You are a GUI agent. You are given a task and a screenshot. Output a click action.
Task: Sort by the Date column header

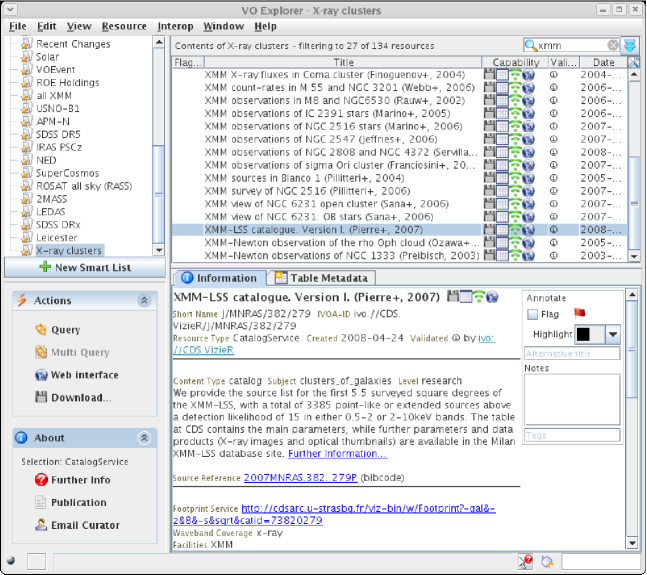(604, 62)
